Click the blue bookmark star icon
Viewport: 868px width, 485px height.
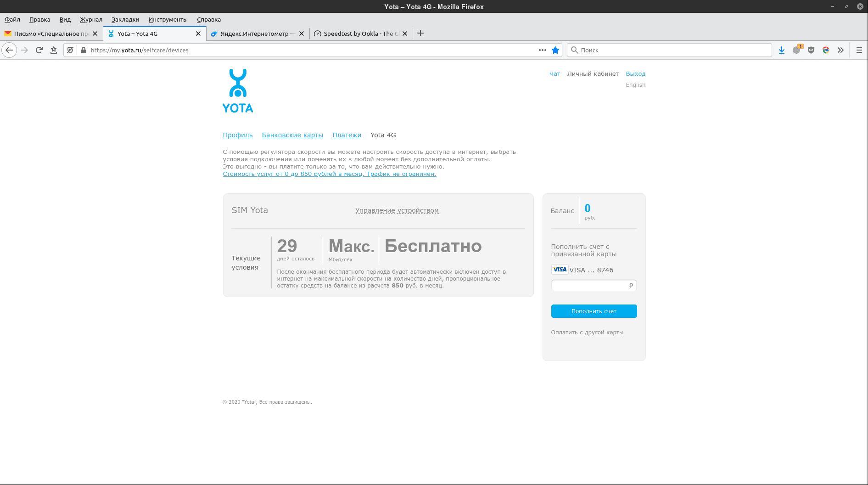pos(555,50)
